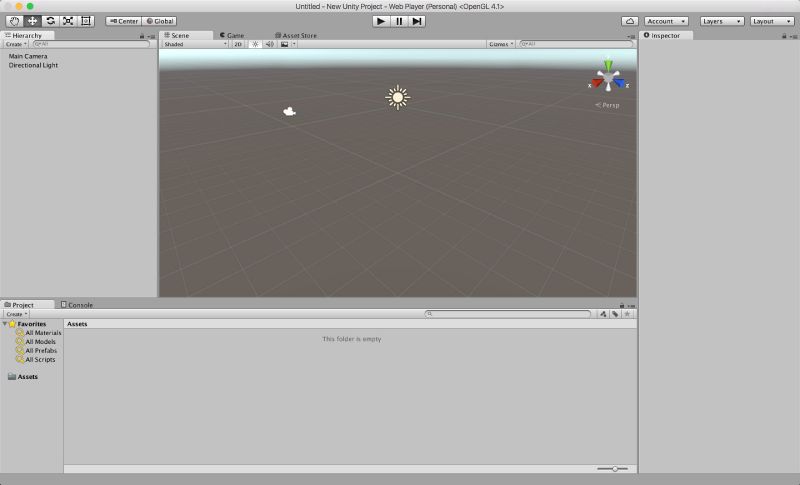Open the Layout dropdown
The image size is (800, 485).
[772, 21]
